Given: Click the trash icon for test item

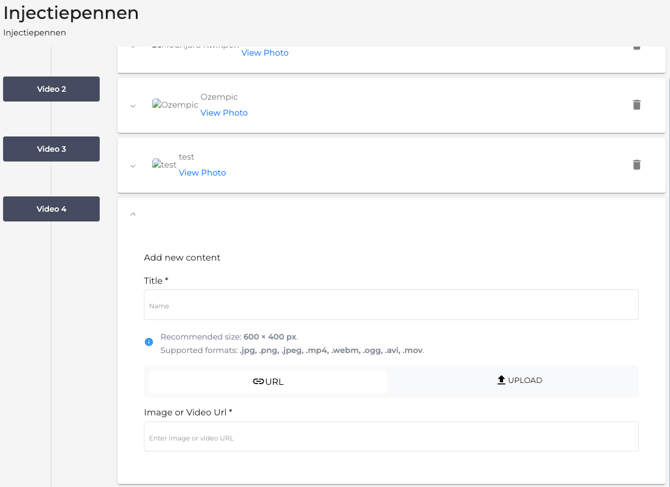Looking at the screenshot, I should [x=636, y=165].
